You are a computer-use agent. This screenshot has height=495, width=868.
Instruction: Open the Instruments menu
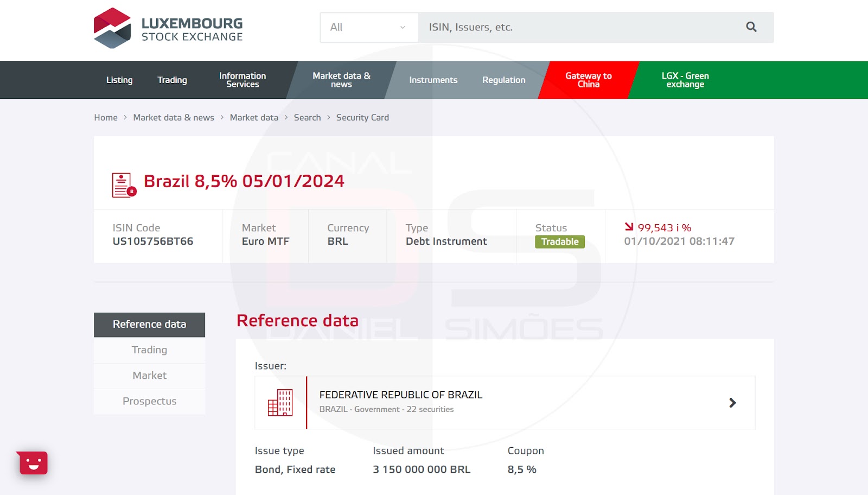tap(433, 80)
